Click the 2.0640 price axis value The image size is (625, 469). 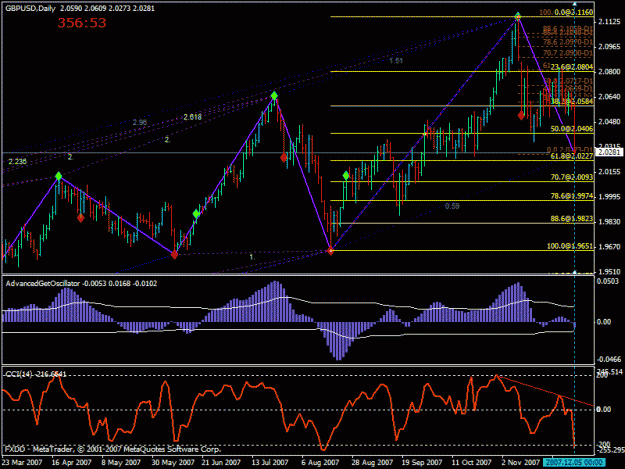609,97
